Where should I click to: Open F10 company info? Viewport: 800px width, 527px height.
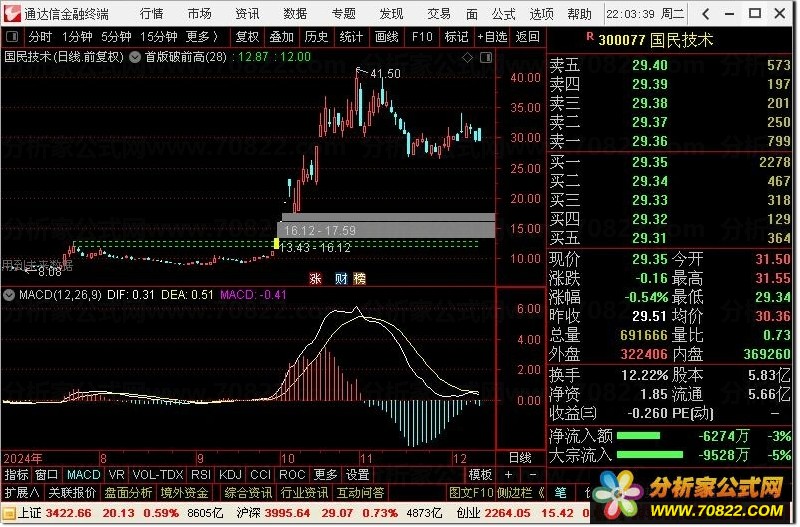pos(422,37)
